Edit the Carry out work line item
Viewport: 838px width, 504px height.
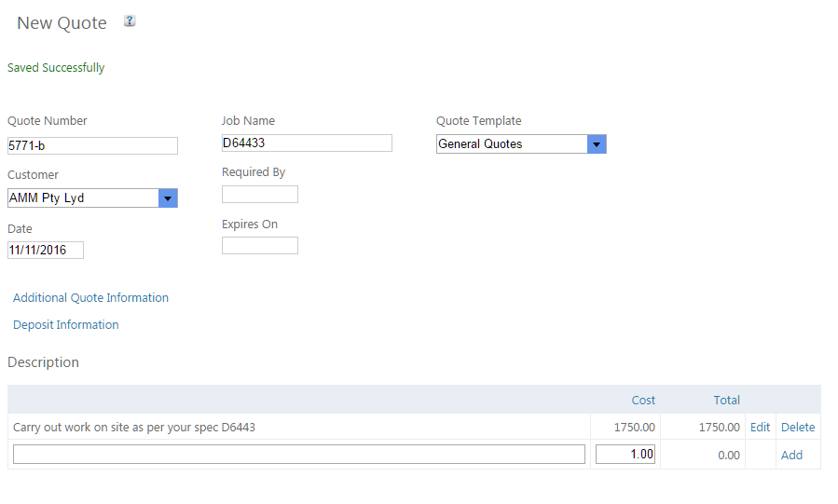pyautogui.click(x=760, y=428)
